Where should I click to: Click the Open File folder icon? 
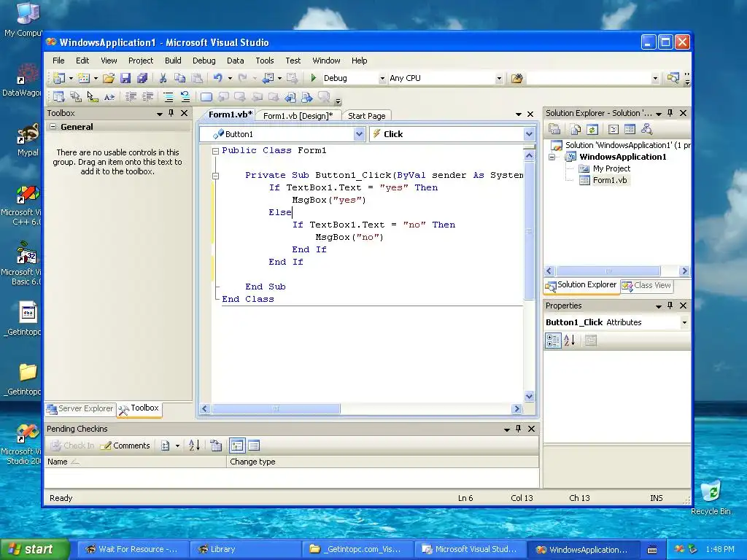(109, 78)
